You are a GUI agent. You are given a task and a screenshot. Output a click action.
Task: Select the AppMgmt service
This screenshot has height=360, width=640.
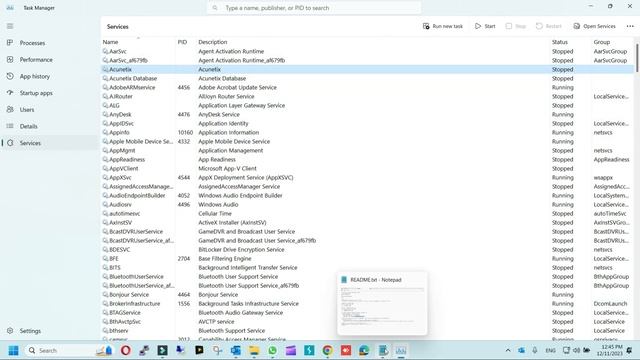pos(367,151)
